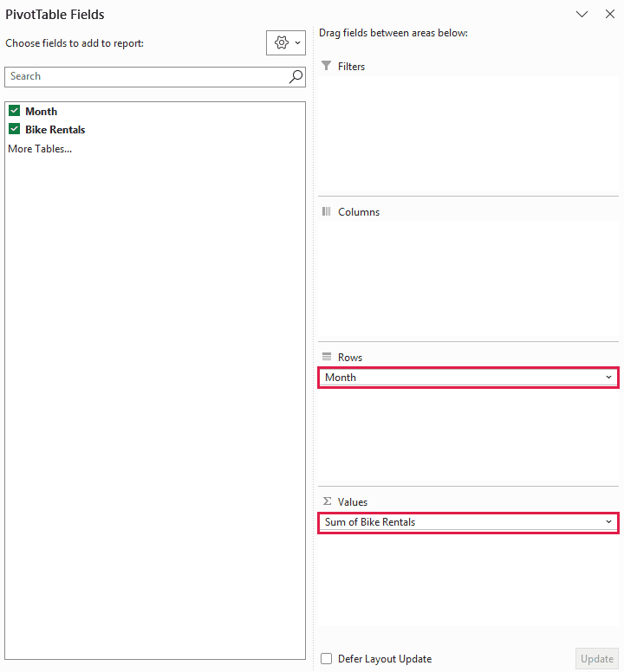Open the Month field dropdown in Rows
This screenshot has width=624, height=672.
pyautogui.click(x=608, y=378)
